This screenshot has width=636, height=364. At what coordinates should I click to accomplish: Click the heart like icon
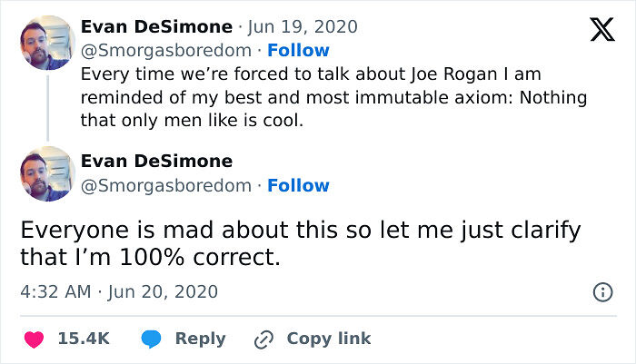pyautogui.click(x=34, y=339)
